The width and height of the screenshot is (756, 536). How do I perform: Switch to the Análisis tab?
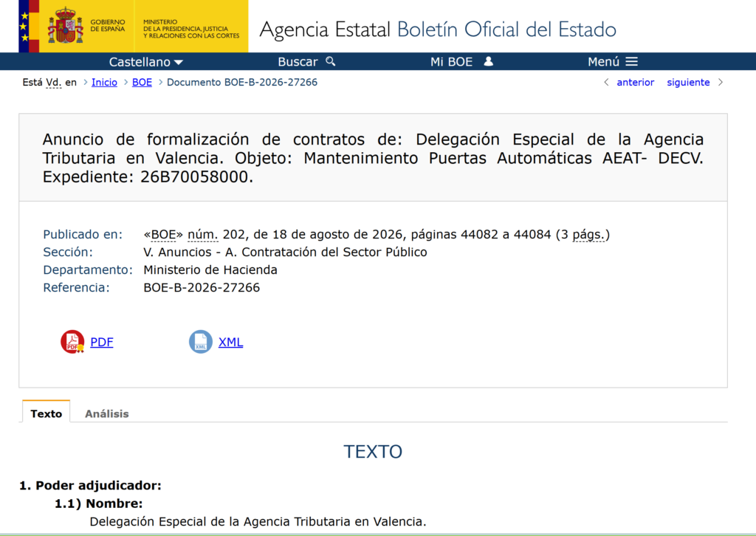coord(107,413)
